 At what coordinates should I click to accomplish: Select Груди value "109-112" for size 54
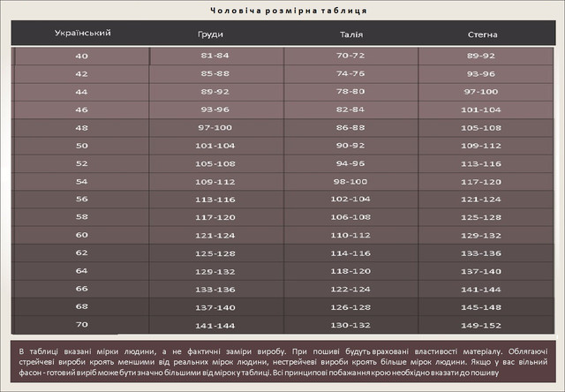tap(215, 182)
